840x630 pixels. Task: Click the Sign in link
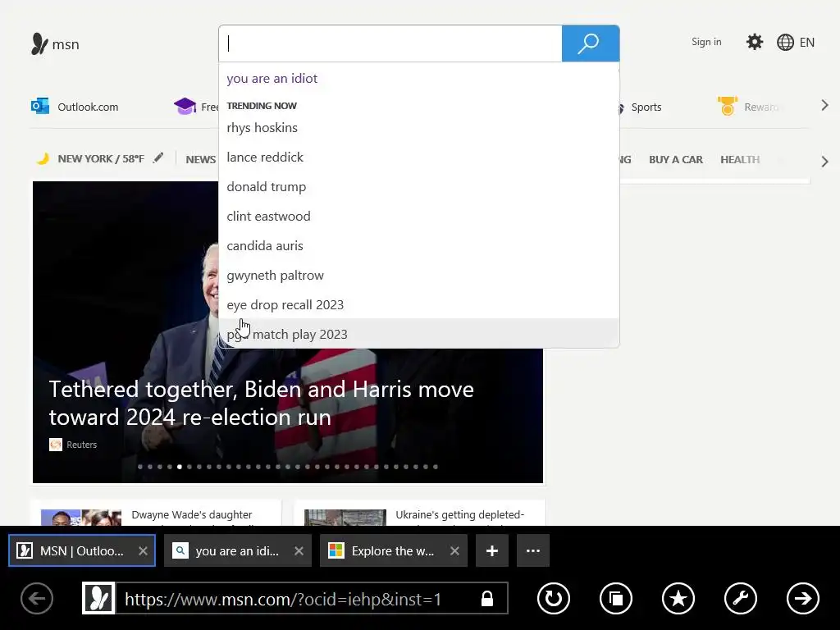[x=706, y=42]
